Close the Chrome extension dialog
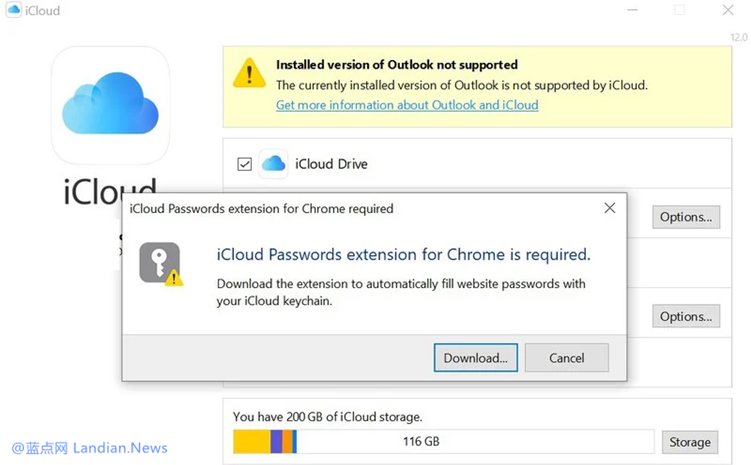This screenshot has height=465, width=751. [609, 208]
